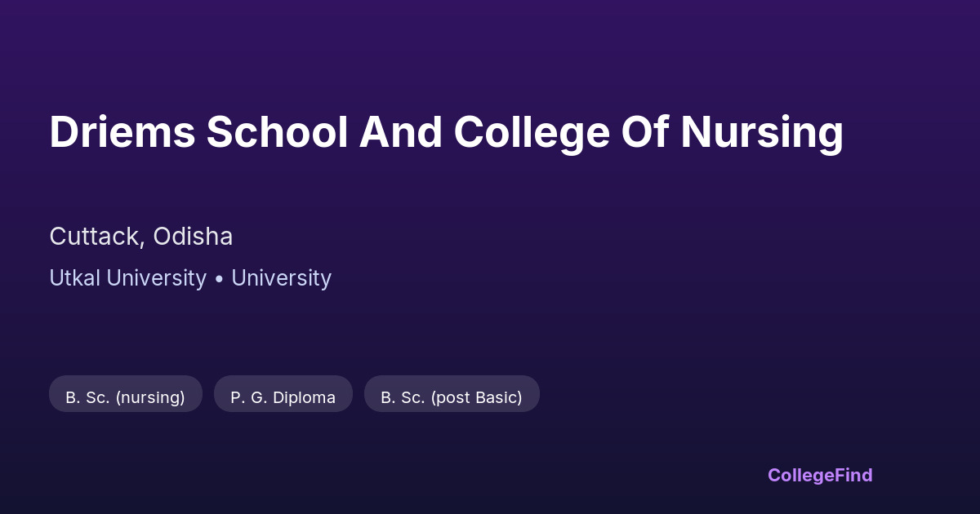Click the word Cuttack in the location
The image size is (980, 514).
(x=95, y=237)
